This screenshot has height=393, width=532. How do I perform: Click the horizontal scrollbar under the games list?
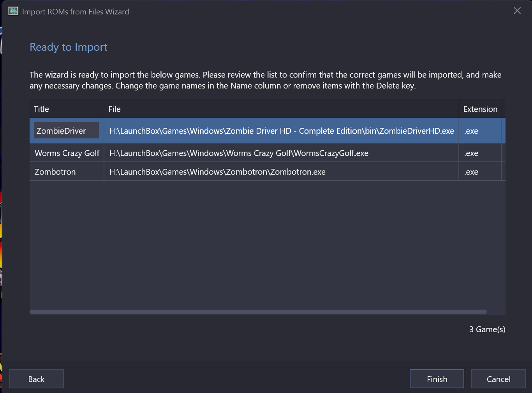click(258, 312)
